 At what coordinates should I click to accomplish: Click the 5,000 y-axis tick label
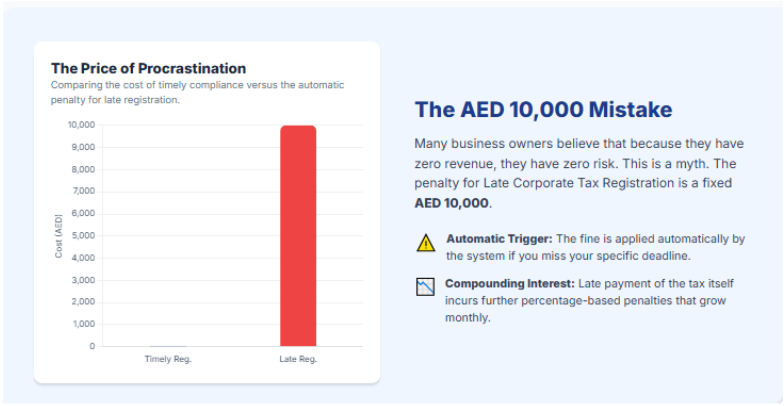(83, 236)
